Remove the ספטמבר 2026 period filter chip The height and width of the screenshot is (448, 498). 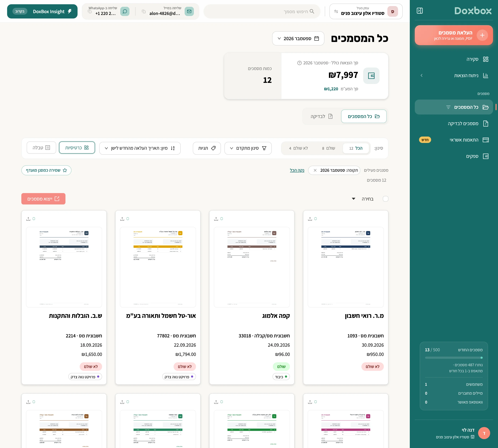pos(315,170)
